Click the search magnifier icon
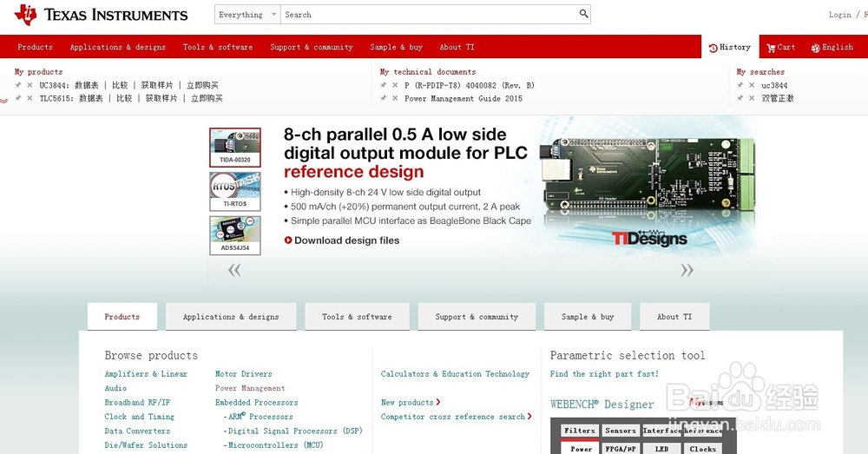Viewport: 868px width, 454px height. click(583, 14)
